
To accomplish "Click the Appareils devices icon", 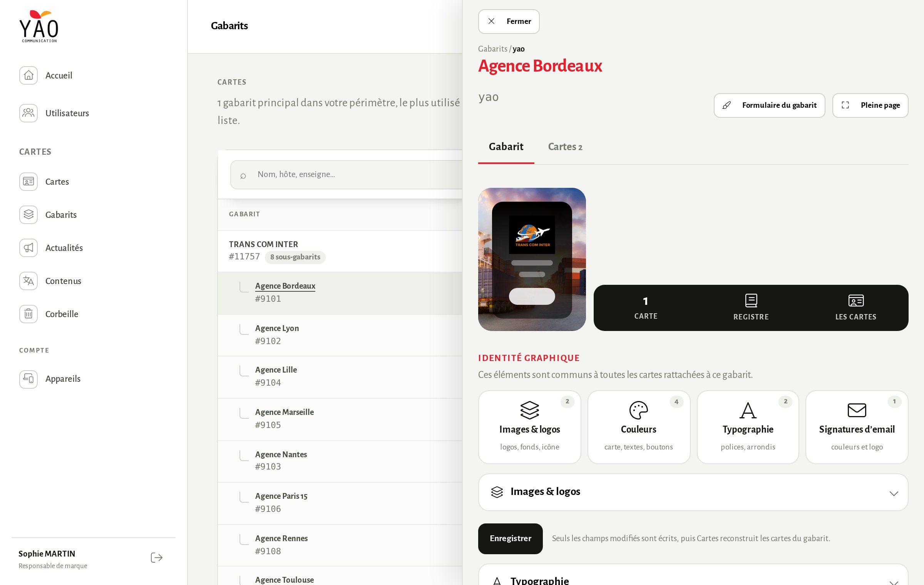I will point(28,379).
